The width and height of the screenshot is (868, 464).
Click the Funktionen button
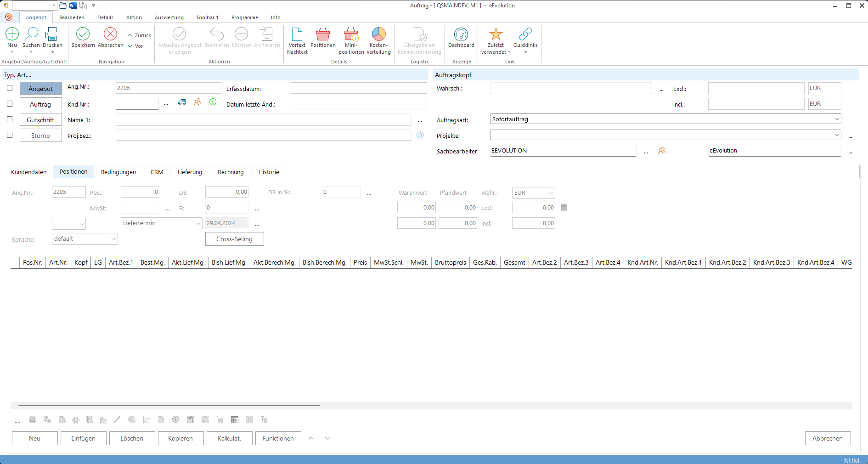point(278,438)
